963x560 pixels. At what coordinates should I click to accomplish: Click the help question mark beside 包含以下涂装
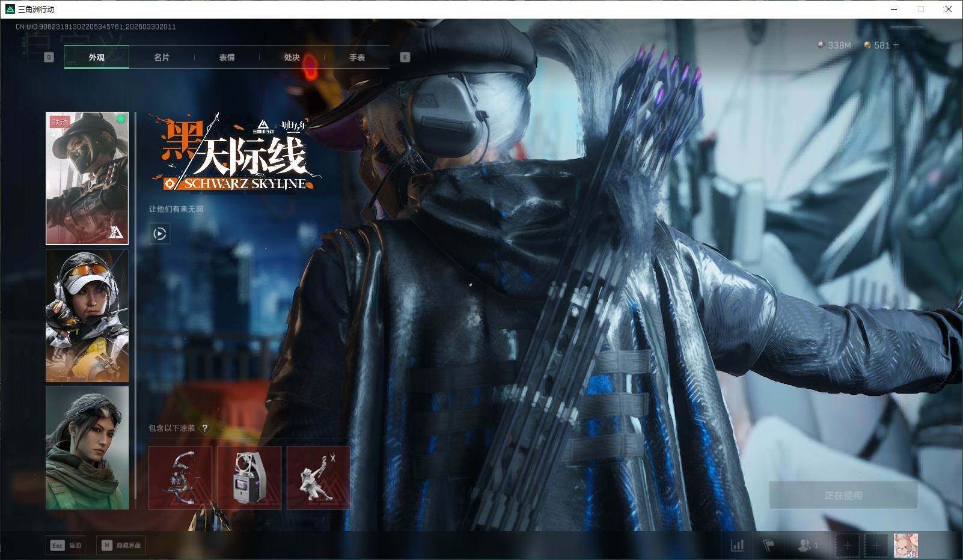[x=206, y=427]
